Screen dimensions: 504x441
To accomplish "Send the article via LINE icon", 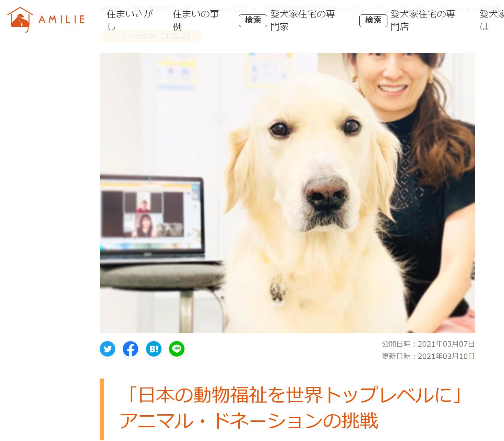I will (177, 349).
